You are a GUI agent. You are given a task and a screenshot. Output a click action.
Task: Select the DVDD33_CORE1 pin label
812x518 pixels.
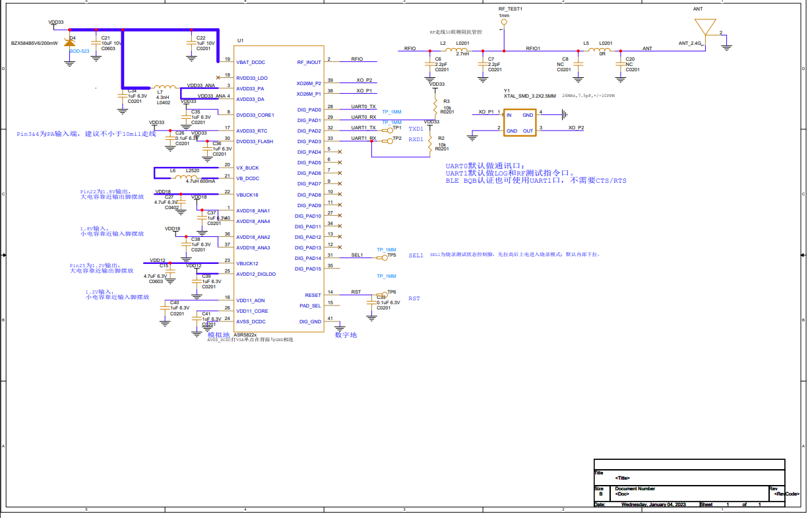coord(255,115)
